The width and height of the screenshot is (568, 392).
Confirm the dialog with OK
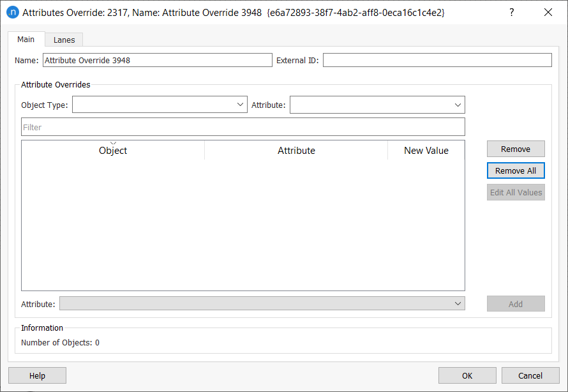tap(467, 375)
